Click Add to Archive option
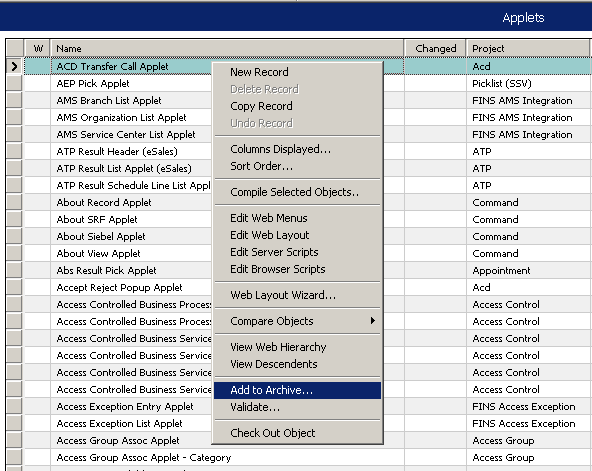The width and height of the screenshot is (592, 471). pyautogui.click(x=298, y=390)
